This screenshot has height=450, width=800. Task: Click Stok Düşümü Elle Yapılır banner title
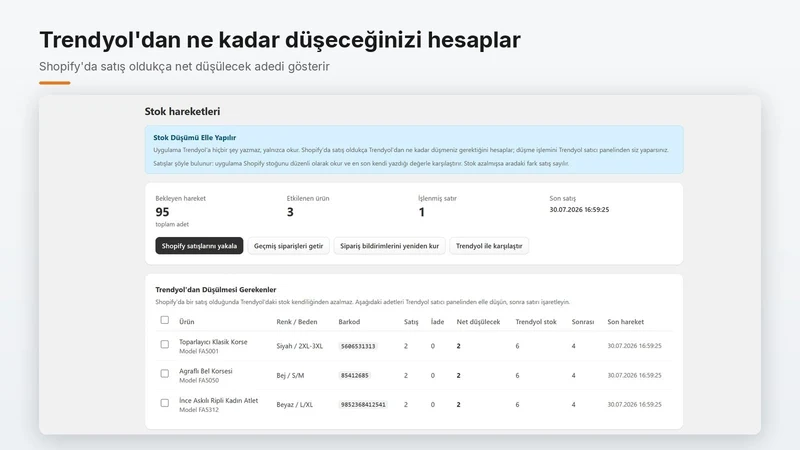point(194,138)
